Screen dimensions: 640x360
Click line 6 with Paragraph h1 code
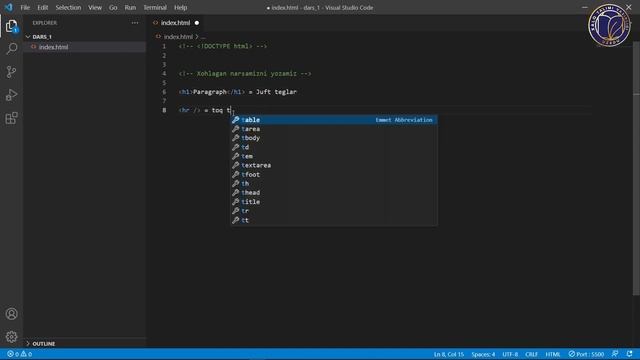(238, 92)
